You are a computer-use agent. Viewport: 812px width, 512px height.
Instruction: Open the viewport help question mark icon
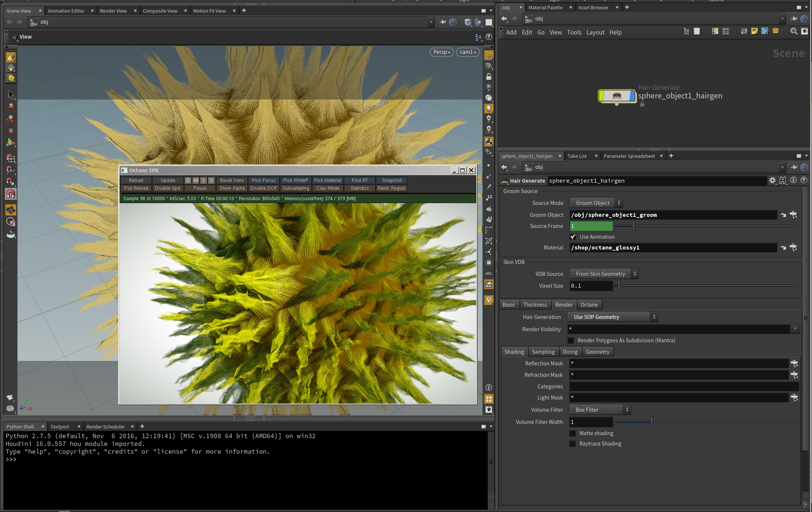click(489, 37)
